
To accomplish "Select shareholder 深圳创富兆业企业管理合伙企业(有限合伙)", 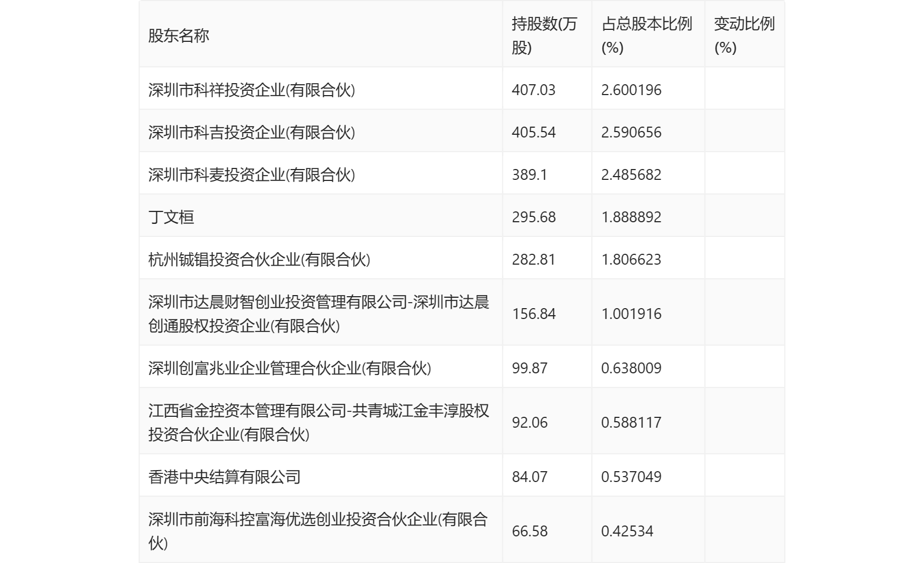I will coord(290,368).
